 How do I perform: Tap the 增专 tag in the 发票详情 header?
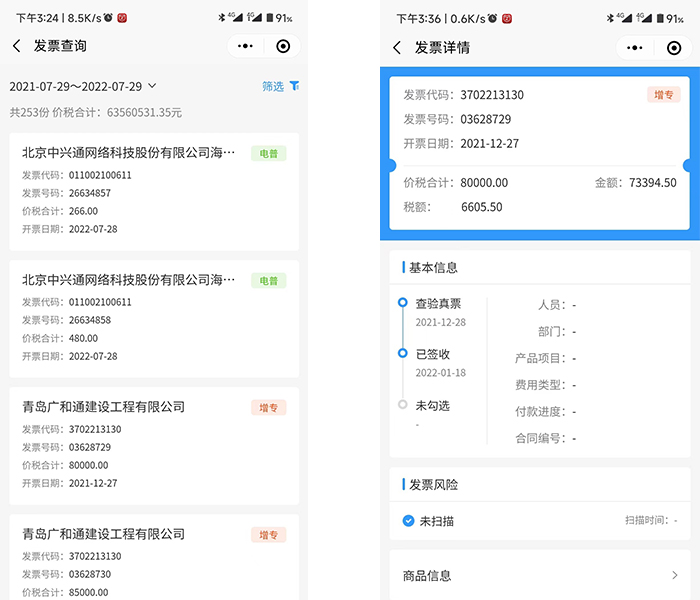point(663,95)
